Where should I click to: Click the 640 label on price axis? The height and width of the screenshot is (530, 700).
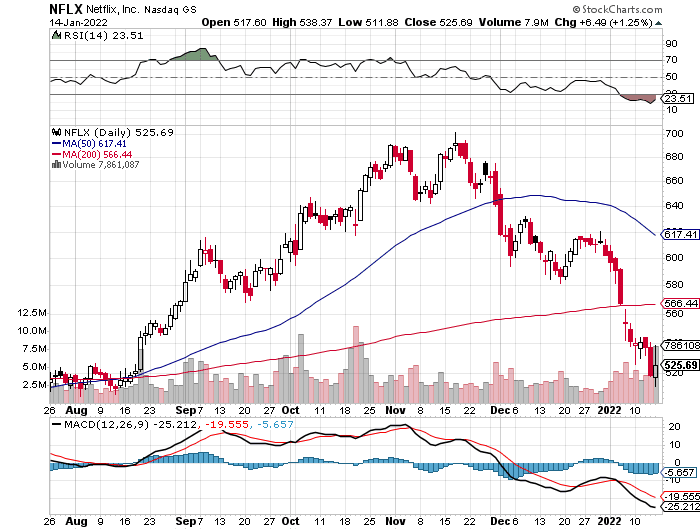coord(674,206)
